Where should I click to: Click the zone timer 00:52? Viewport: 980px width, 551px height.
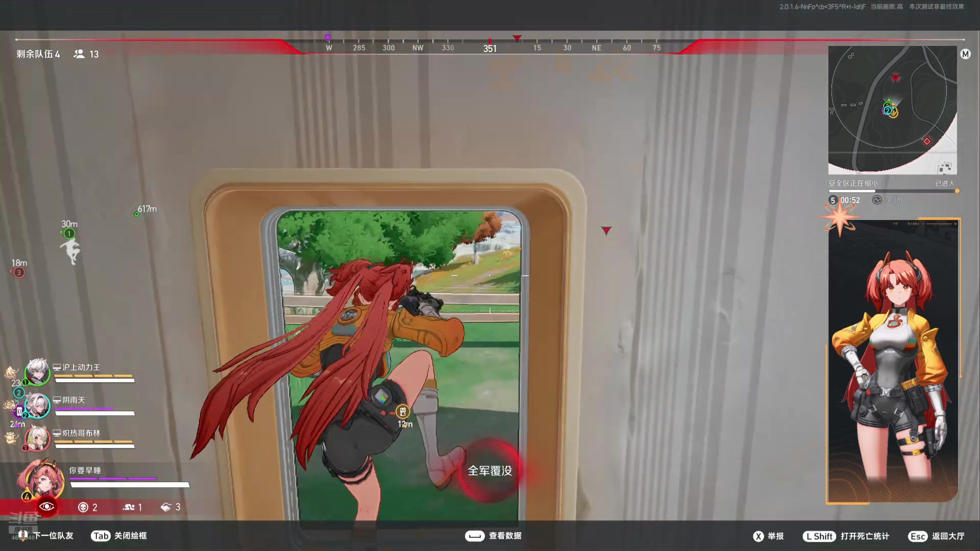[850, 201]
